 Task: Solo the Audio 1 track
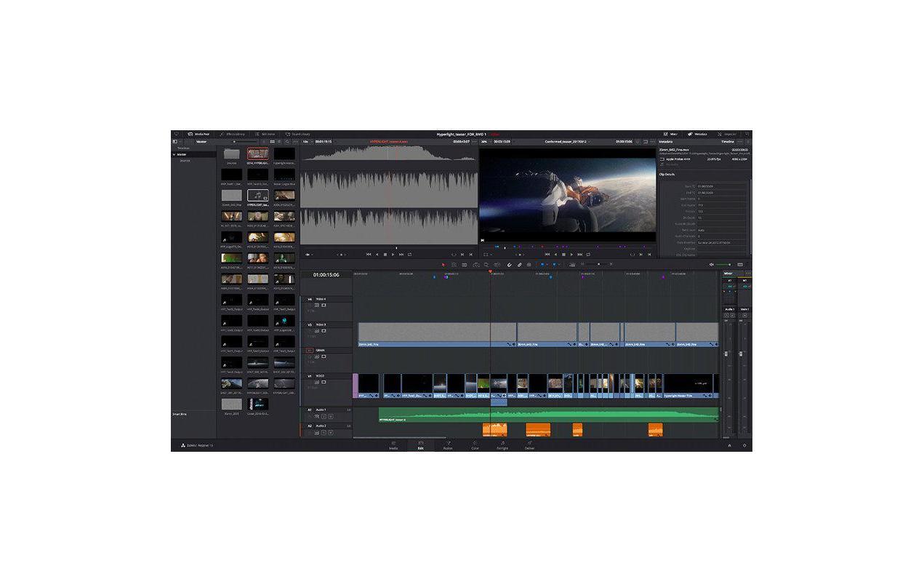[324, 416]
